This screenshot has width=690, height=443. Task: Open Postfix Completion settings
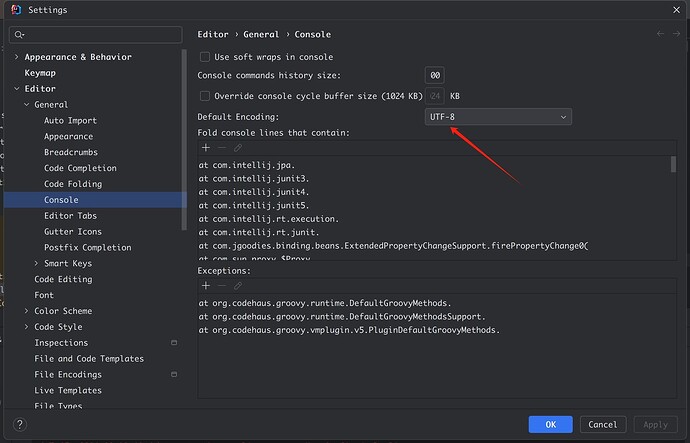[x=88, y=247]
